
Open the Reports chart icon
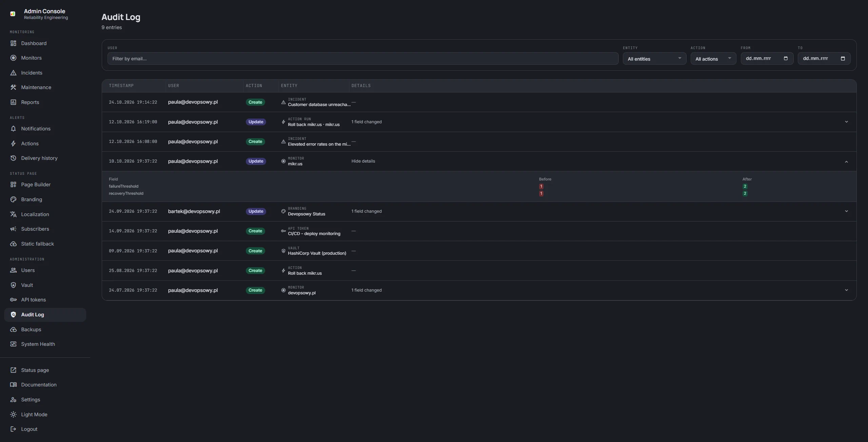(13, 102)
